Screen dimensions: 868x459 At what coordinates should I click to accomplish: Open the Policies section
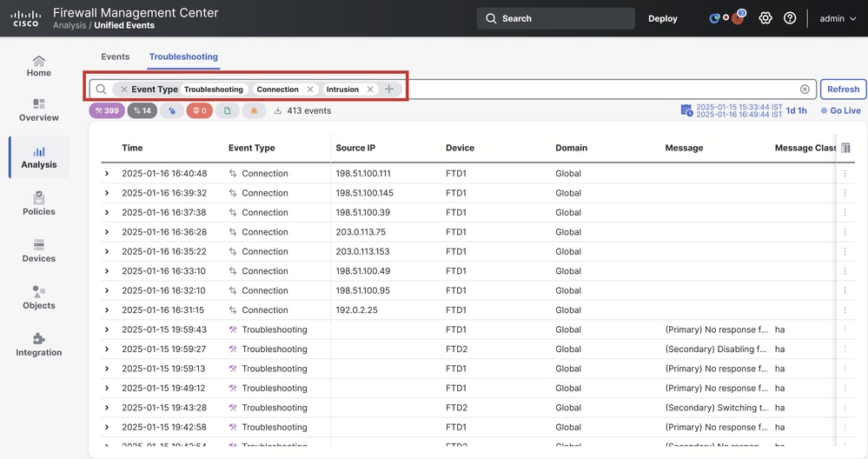coord(39,203)
